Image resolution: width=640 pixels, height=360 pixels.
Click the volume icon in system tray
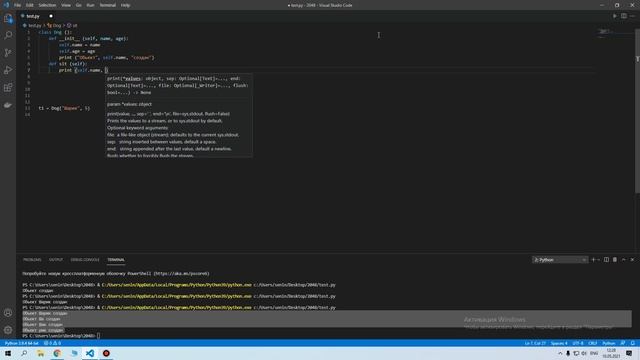(x=584, y=353)
